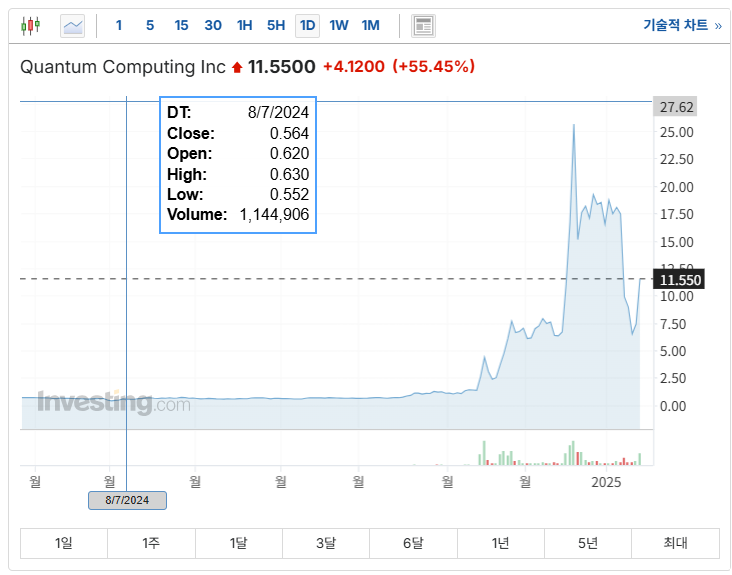Set range to 1주
Screen dimensions: 732x575
tap(151, 543)
